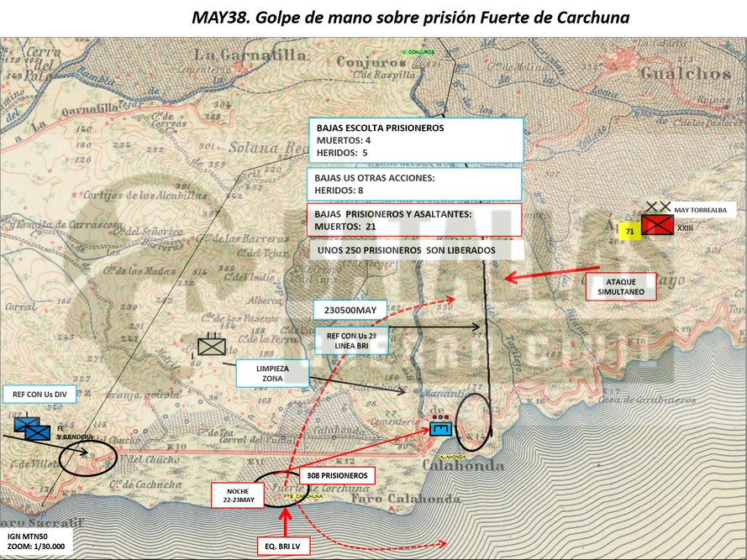Click the EQ. BRI LV label

click(282, 547)
